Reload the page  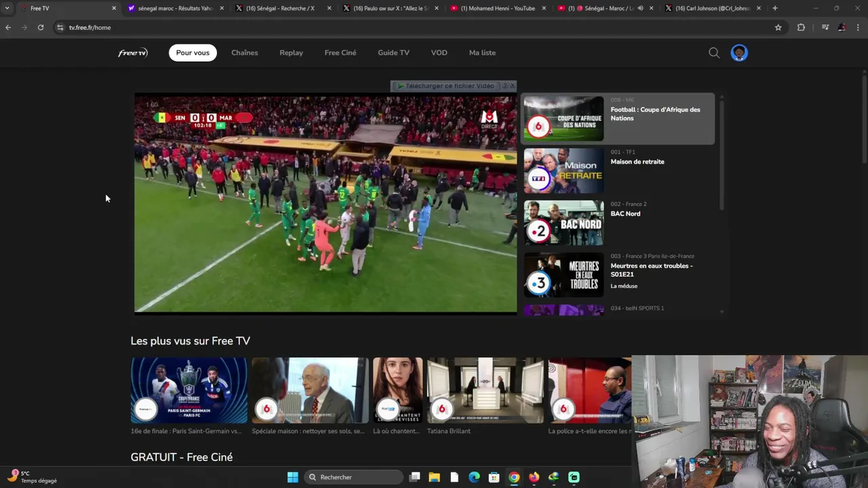(41, 28)
